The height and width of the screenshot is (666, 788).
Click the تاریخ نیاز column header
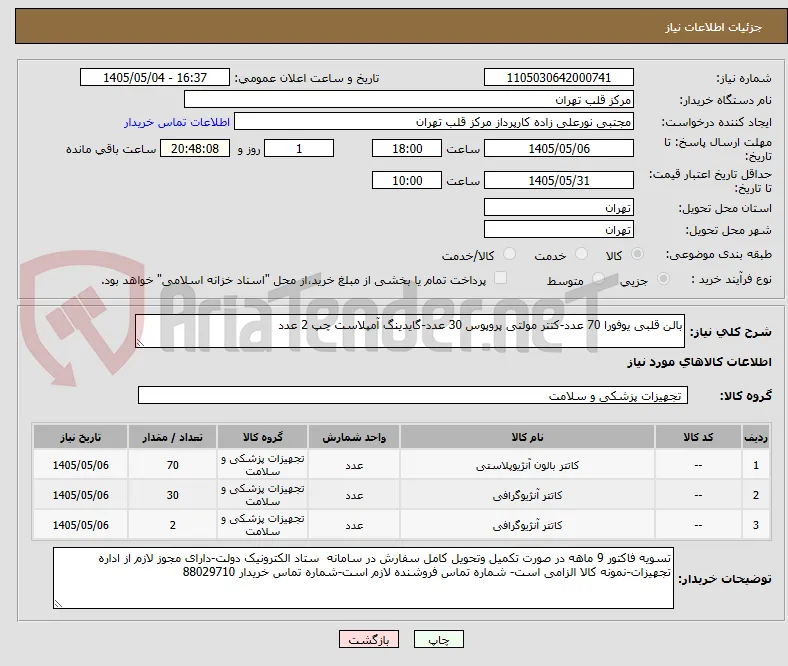[80, 437]
